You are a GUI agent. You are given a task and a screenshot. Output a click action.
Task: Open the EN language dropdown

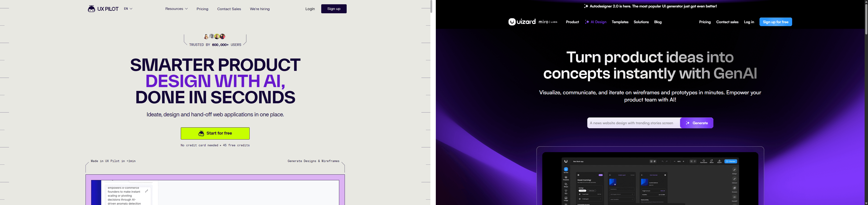(128, 9)
